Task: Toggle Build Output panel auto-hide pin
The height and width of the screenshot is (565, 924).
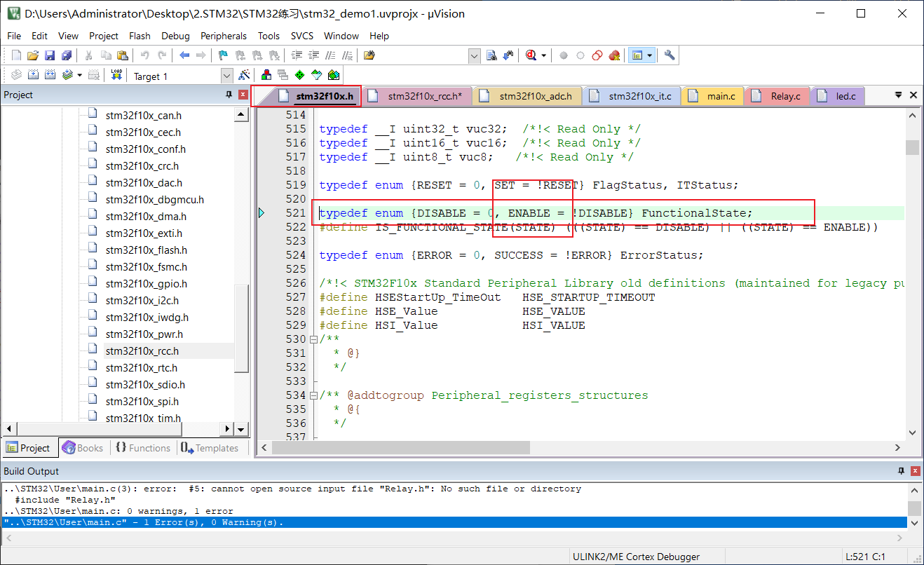Action: tap(902, 471)
